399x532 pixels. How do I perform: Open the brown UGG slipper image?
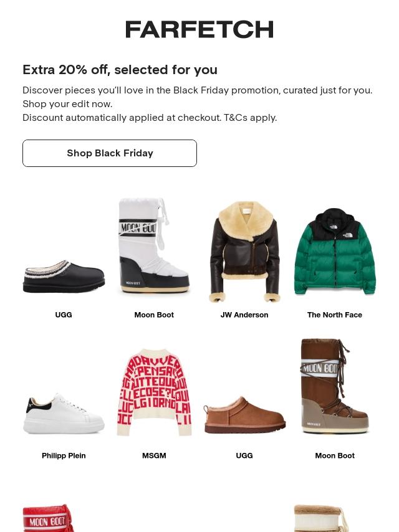244,414
